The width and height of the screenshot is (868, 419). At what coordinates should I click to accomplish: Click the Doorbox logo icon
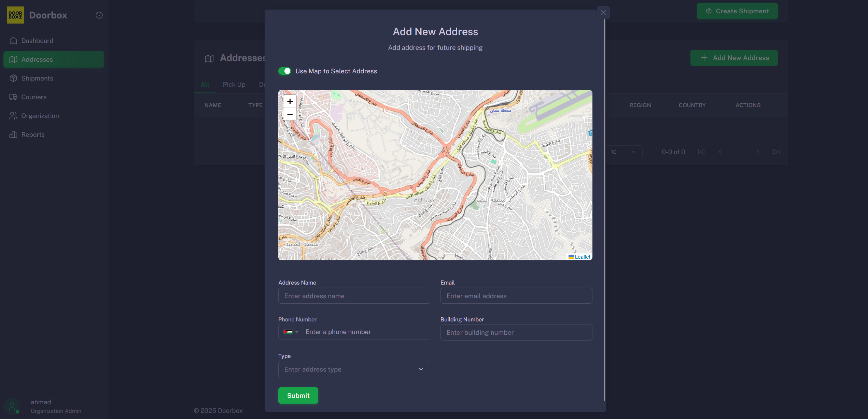click(15, 15)
